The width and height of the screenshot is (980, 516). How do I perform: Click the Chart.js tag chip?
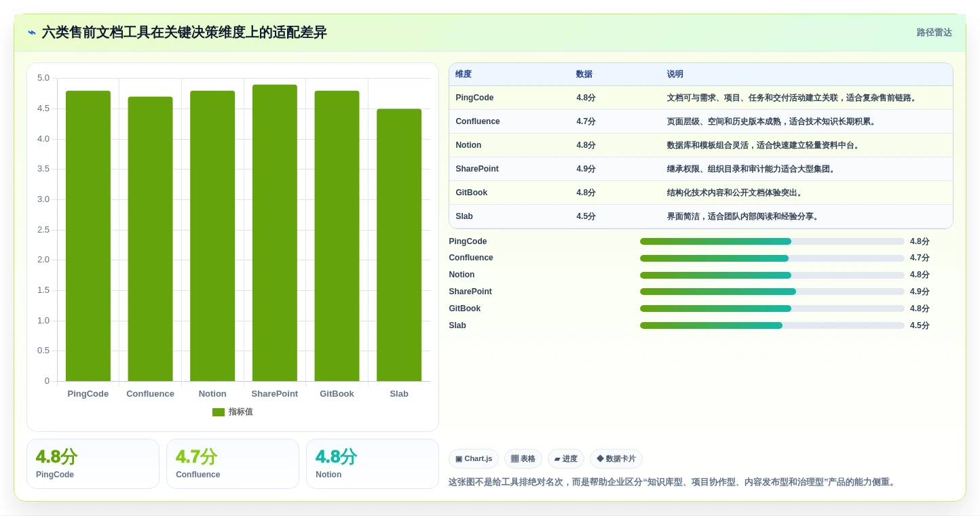coord(474,459)
